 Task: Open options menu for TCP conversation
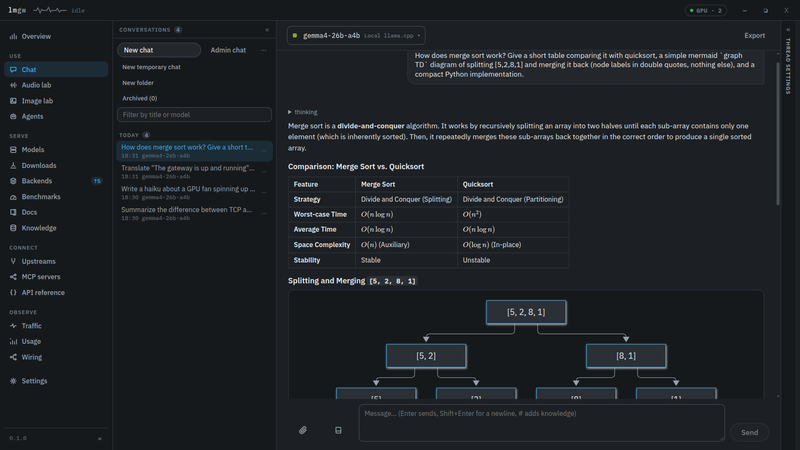[264, 213]
